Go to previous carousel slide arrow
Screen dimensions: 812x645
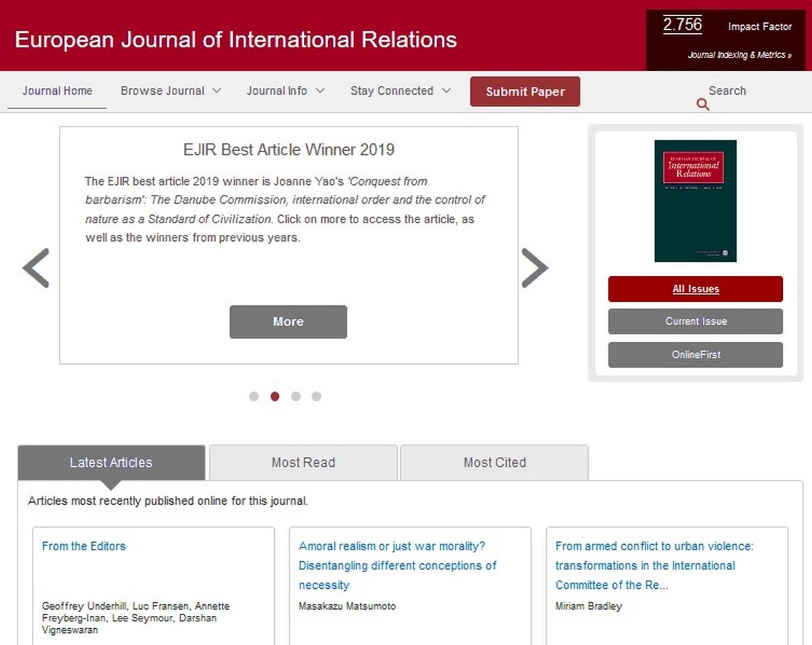point(36,268)
